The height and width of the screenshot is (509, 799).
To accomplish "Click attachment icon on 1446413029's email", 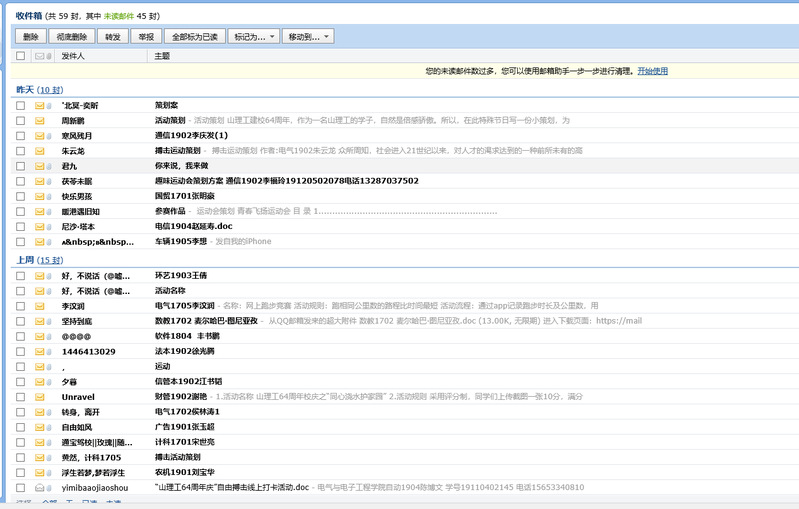I will [x=49, y=351].
